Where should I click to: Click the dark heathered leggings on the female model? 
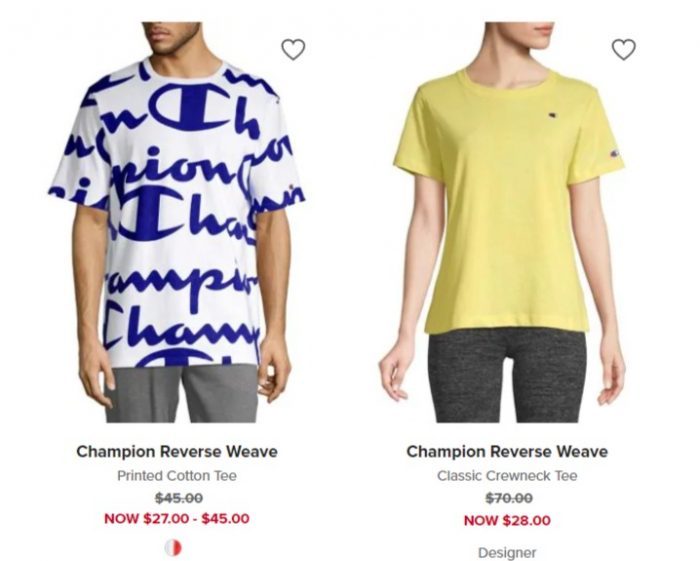coord(506,377)
